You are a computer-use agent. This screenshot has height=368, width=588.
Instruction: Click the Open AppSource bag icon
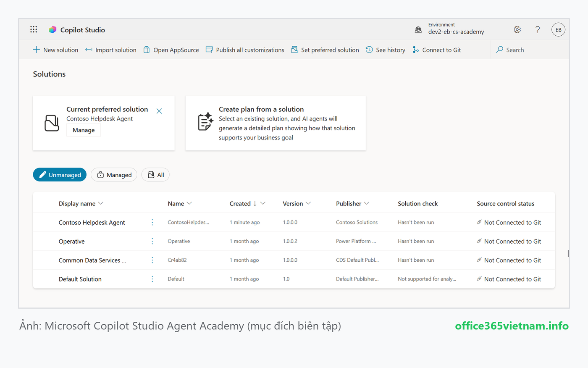(x=147, y=50)
